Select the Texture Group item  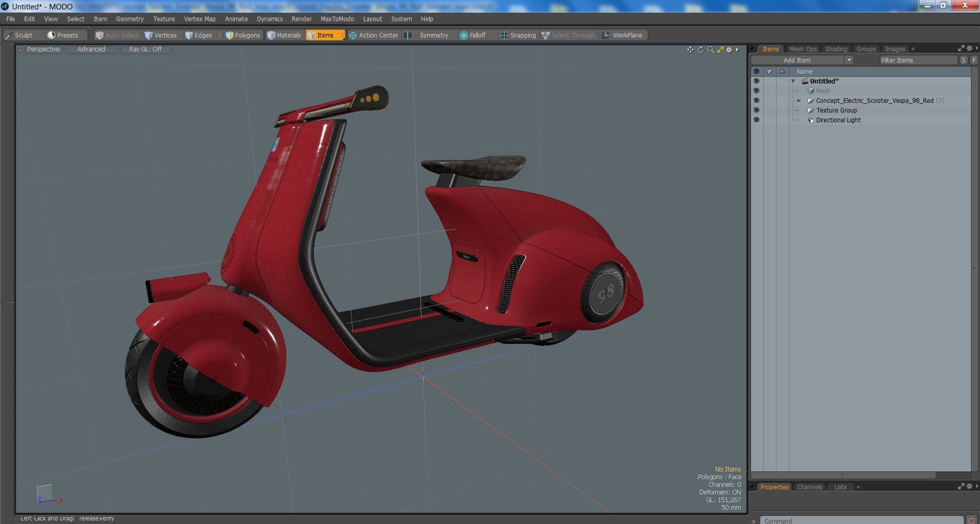click(836, 110)
